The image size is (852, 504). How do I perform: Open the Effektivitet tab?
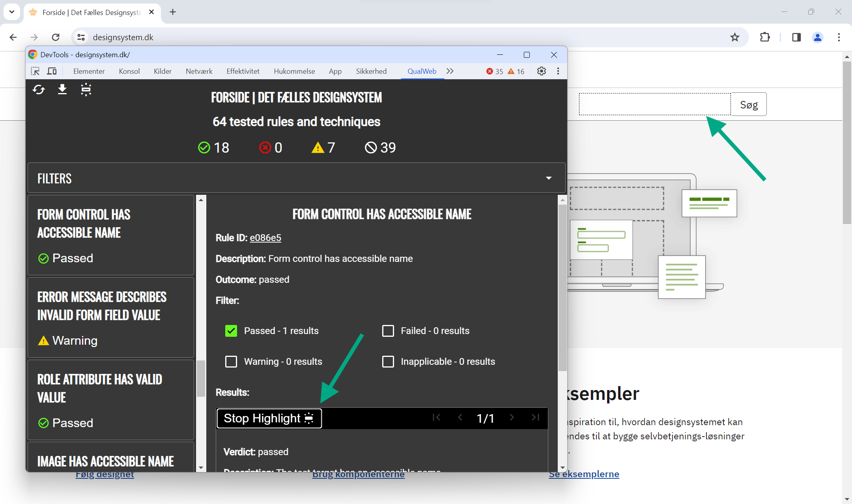(x=243, y=71)
